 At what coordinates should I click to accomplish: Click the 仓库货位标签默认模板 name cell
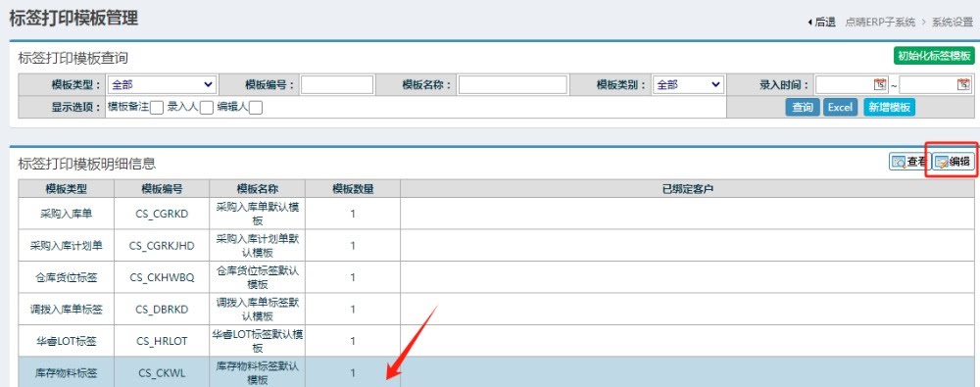click(x=258, y=277)
